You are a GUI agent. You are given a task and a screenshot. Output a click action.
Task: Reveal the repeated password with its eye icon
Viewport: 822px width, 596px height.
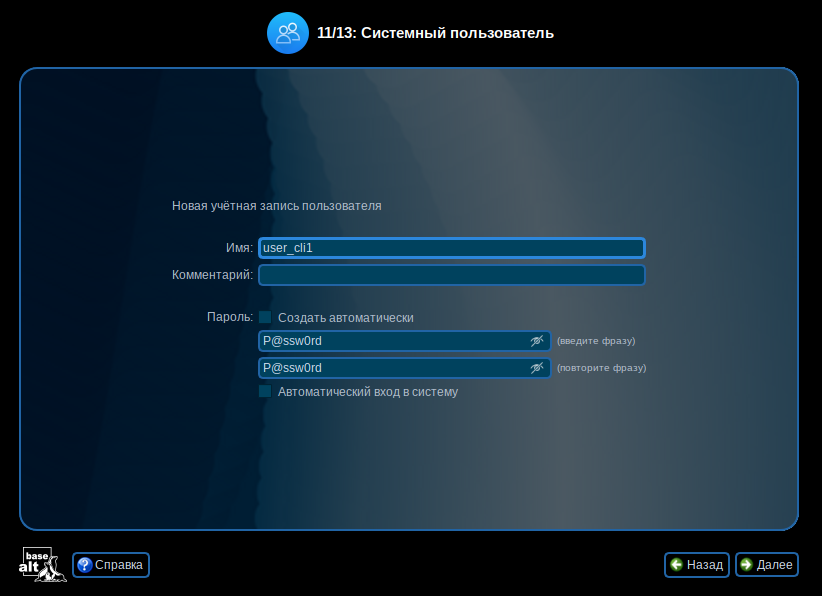(537, 368)
